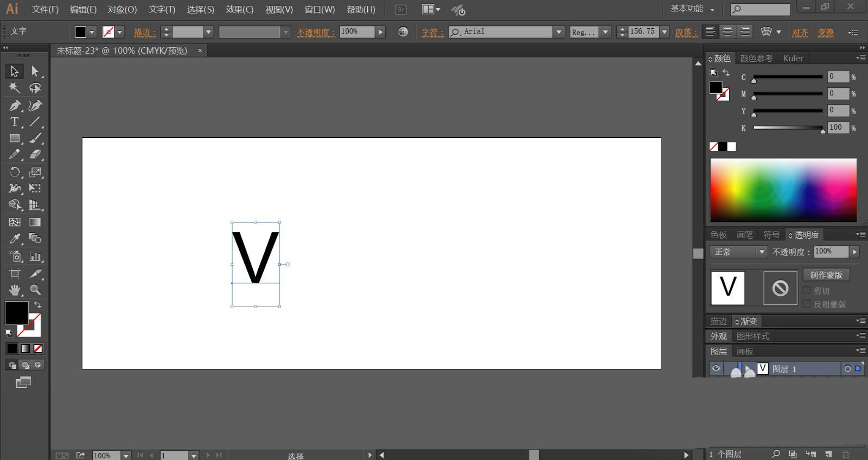Viewport: 868px width, 460px height.
Task: Enable the 反相蒙版 checkbox
Action: pos(807,304)
